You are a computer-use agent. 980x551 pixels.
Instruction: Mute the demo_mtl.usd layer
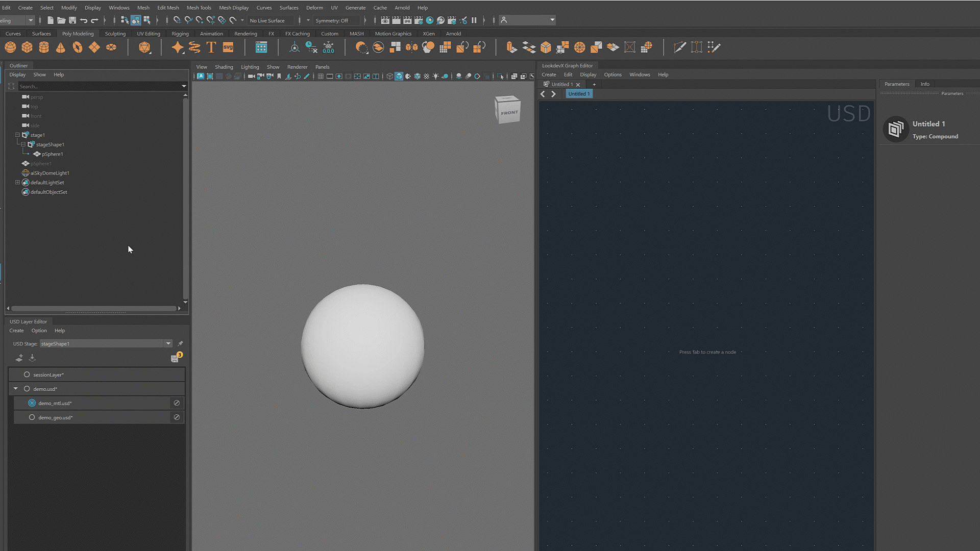tap(177, 403)
